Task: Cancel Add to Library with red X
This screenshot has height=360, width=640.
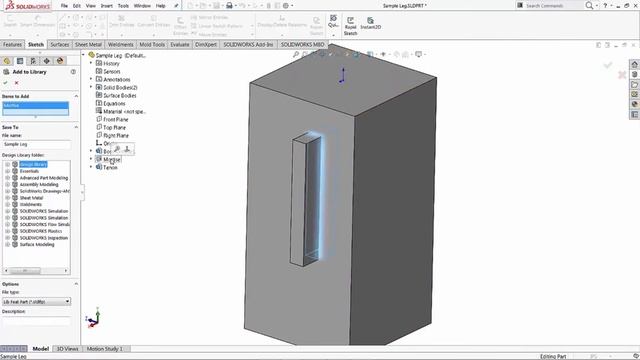Action: tap(17, 83)
